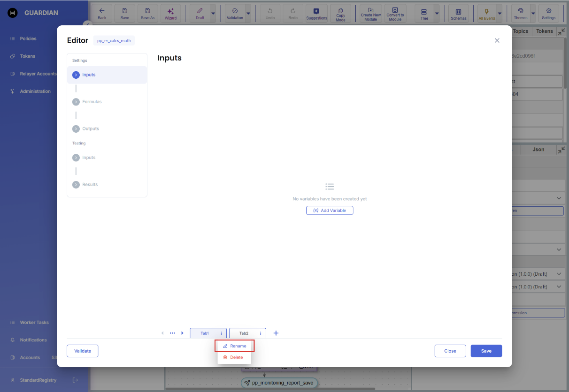
Task: Click the Close button in dialog footer
Action: [x=450, y=351]
